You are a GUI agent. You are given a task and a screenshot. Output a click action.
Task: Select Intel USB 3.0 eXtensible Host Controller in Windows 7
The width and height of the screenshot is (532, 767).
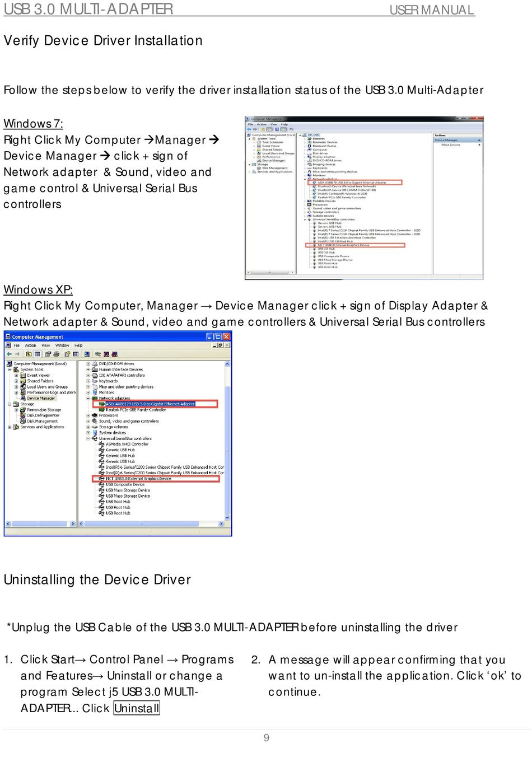coord(347,238)
